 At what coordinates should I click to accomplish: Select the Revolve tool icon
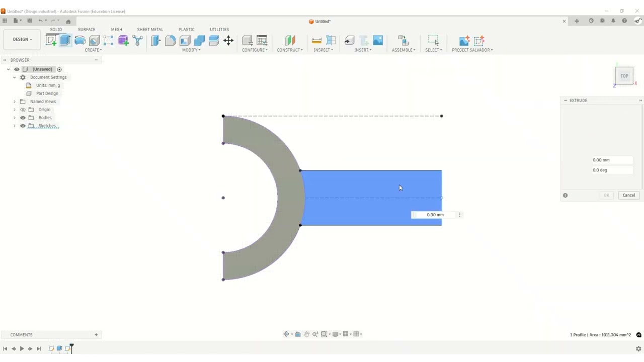click(79, 41)
